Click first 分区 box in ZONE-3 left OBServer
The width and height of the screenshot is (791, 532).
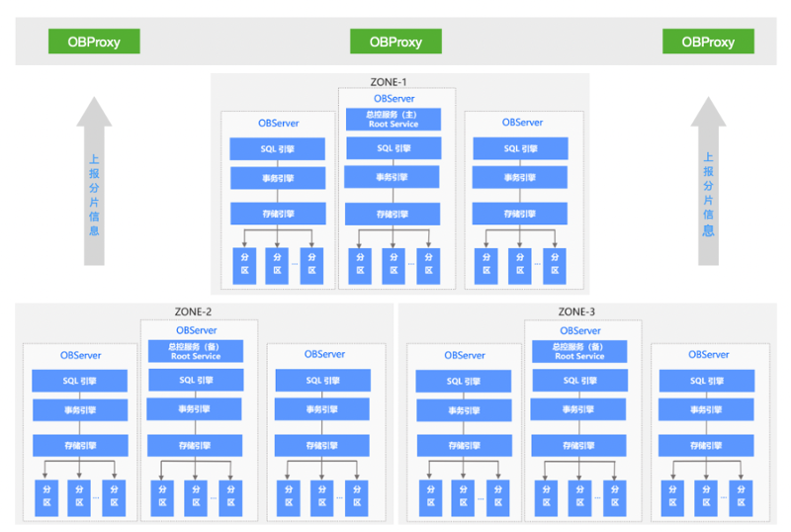[430, 497]
